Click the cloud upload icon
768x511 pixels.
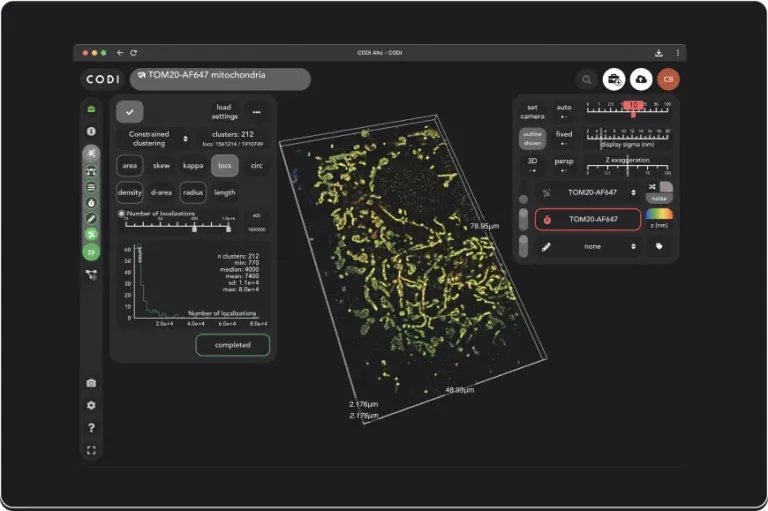641,79
